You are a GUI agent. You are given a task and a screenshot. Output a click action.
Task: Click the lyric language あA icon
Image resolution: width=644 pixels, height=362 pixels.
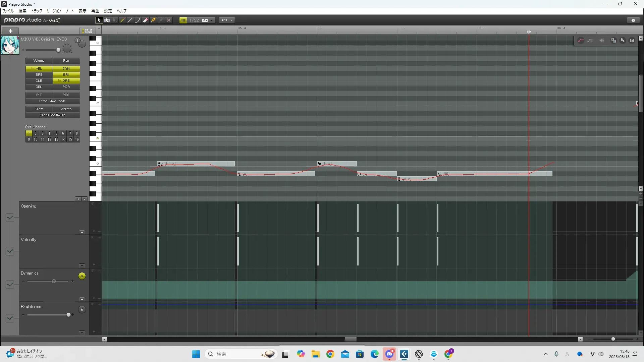623,41
